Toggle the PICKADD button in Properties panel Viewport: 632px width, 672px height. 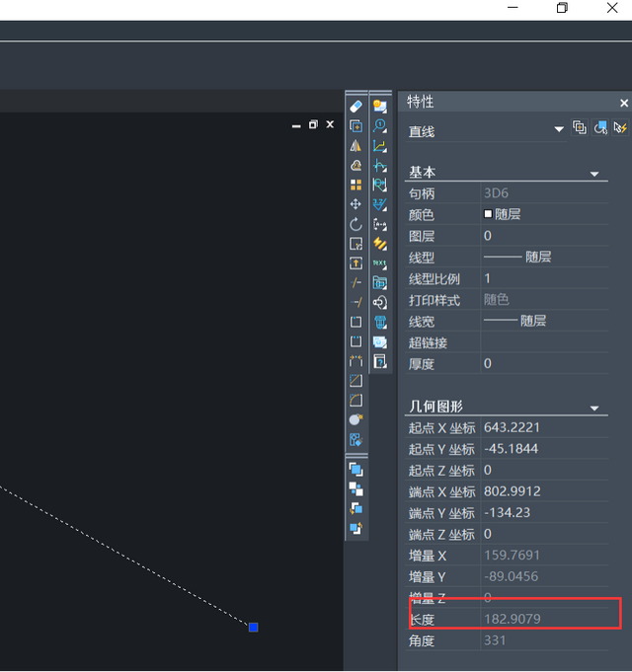pos(580,127)
